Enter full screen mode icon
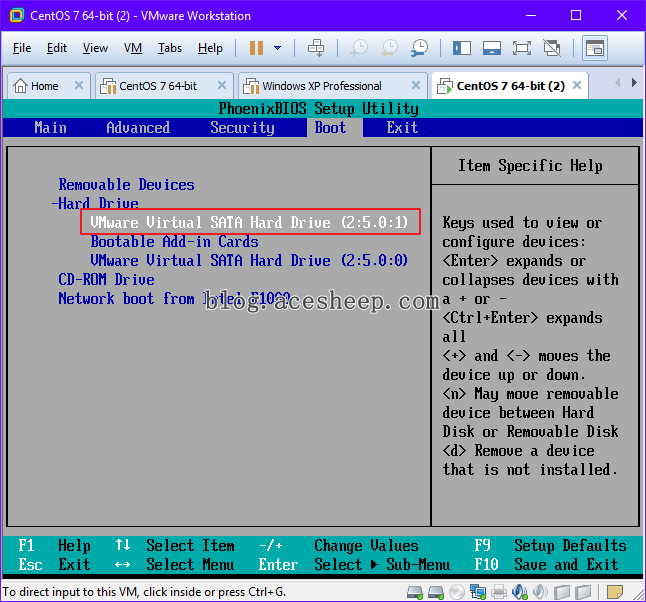Screen dimensions: 646x602 click(x=522, y=48)
